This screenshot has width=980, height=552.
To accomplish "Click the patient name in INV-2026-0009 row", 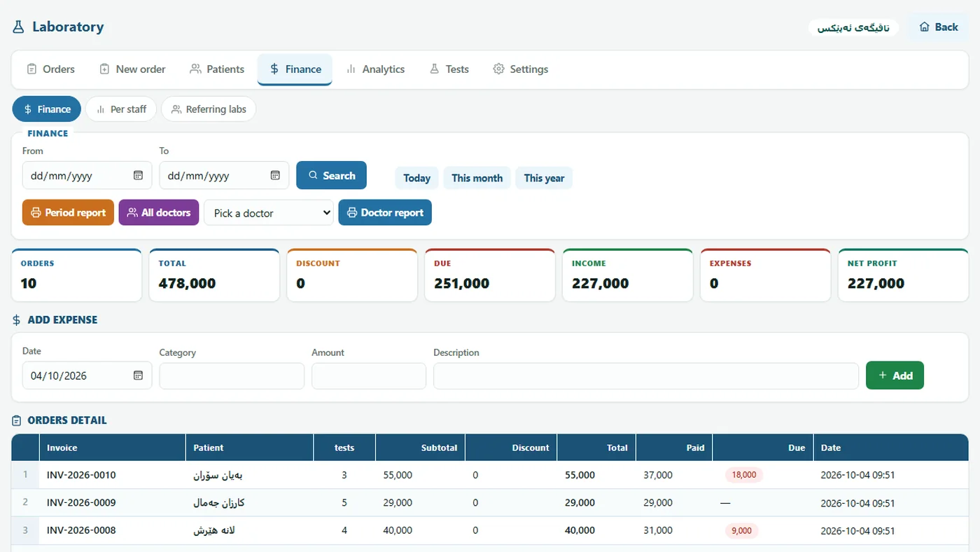I will [x=219, y=503].
